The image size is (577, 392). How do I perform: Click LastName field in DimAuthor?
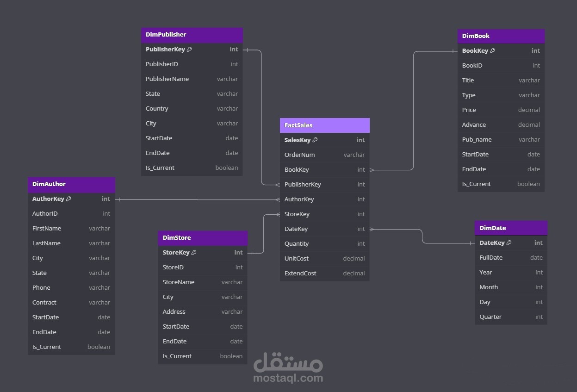click(x=71, y=243)
